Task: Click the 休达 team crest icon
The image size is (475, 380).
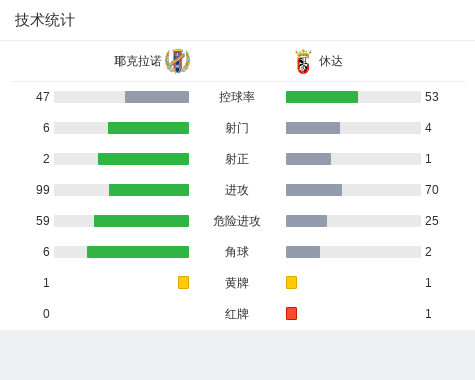Action: [303, 62]
